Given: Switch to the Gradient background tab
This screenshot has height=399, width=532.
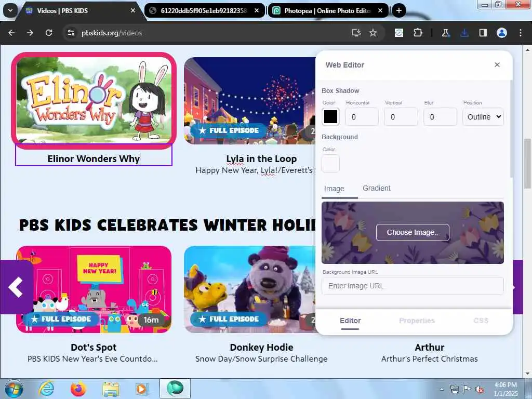Looking at the screenshot, I should 376,188.
